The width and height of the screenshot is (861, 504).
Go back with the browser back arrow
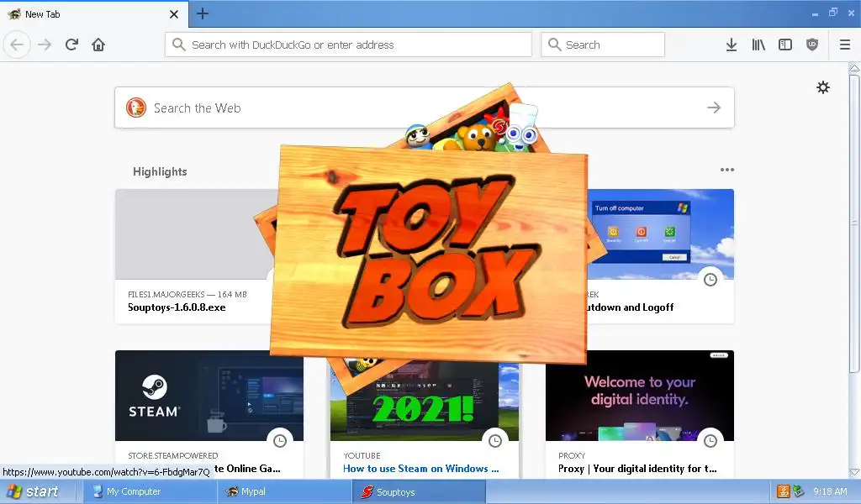pos(17,45)
